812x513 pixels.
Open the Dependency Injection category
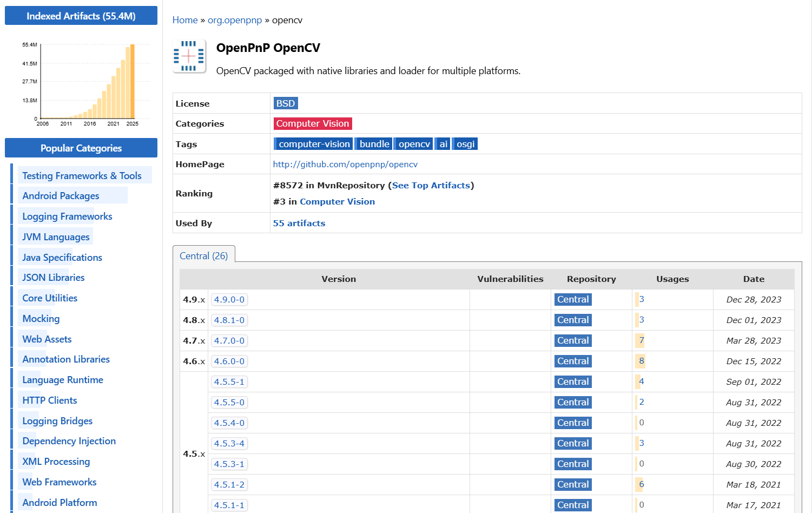(x=69, y=440)
